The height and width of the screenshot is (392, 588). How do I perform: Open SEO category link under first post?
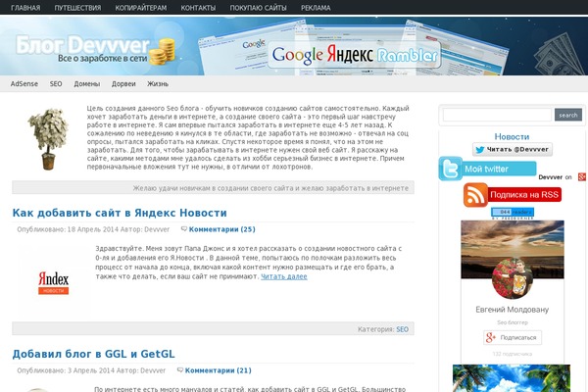pos(403,329)
